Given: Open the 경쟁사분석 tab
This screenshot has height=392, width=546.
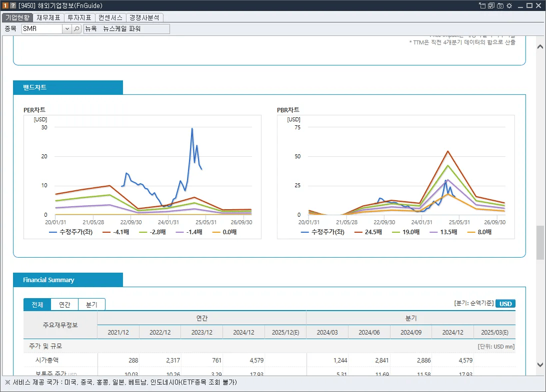Looking at the screenshot, I should [x=144, y=17].
